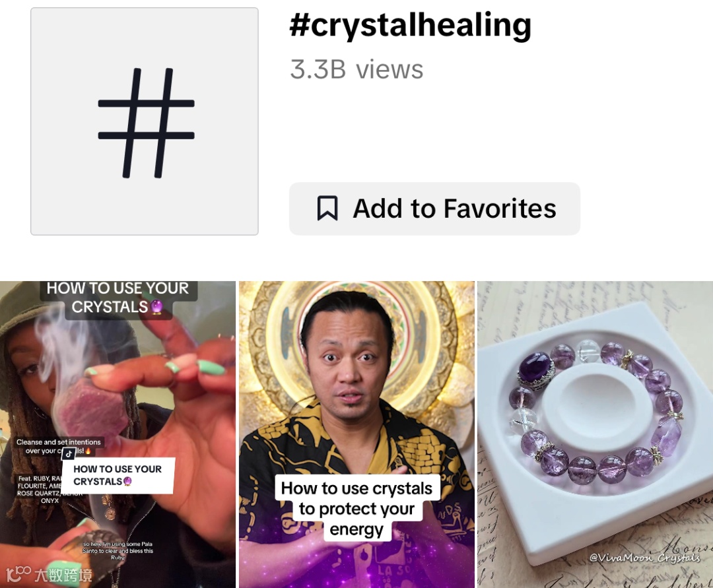
Task: Select the #crystalhealing hashtag title
Action: click(410, 25)
